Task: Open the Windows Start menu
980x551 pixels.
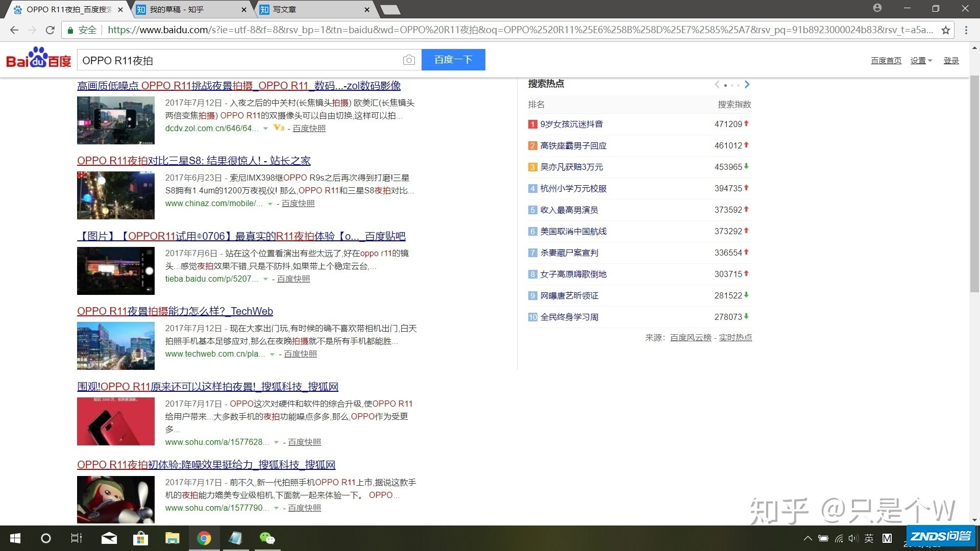Action: click(x=15, y=538)
